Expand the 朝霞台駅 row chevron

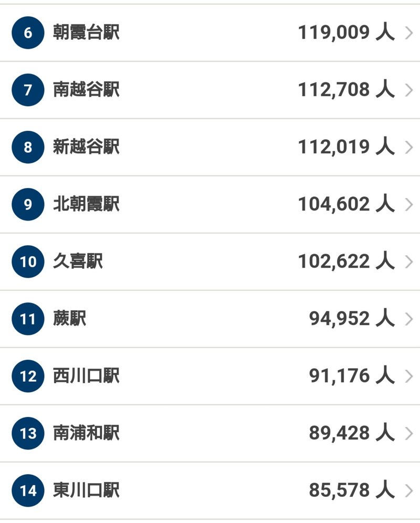(409, 33)
